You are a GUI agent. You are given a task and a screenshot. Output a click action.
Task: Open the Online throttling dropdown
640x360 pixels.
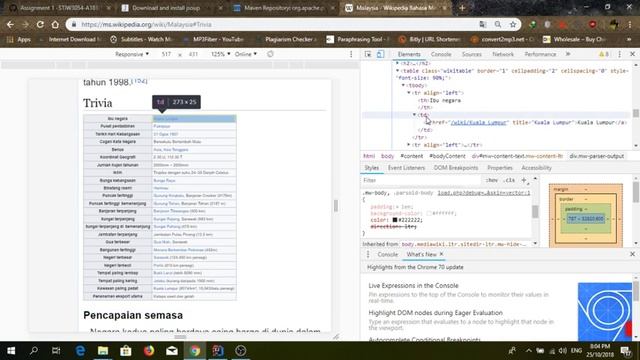tap(246, 54)
